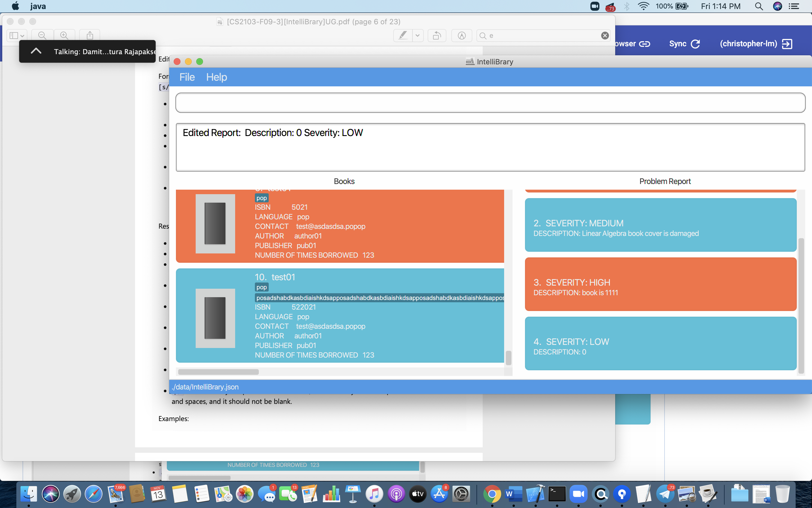Zoom out in the Preview PDF window
Image resolution: width=812 pixels, height=508 pixels.
(x=42, y=35)
